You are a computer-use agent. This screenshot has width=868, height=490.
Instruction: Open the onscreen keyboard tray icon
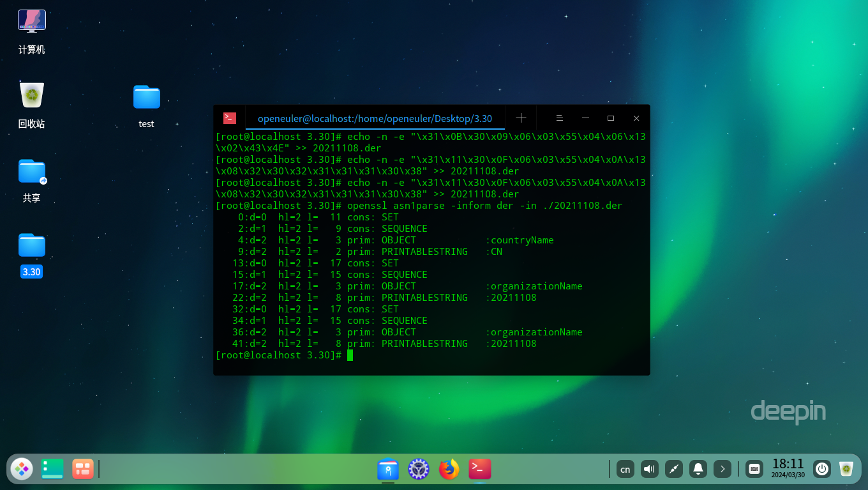click(x=754, y=469)
